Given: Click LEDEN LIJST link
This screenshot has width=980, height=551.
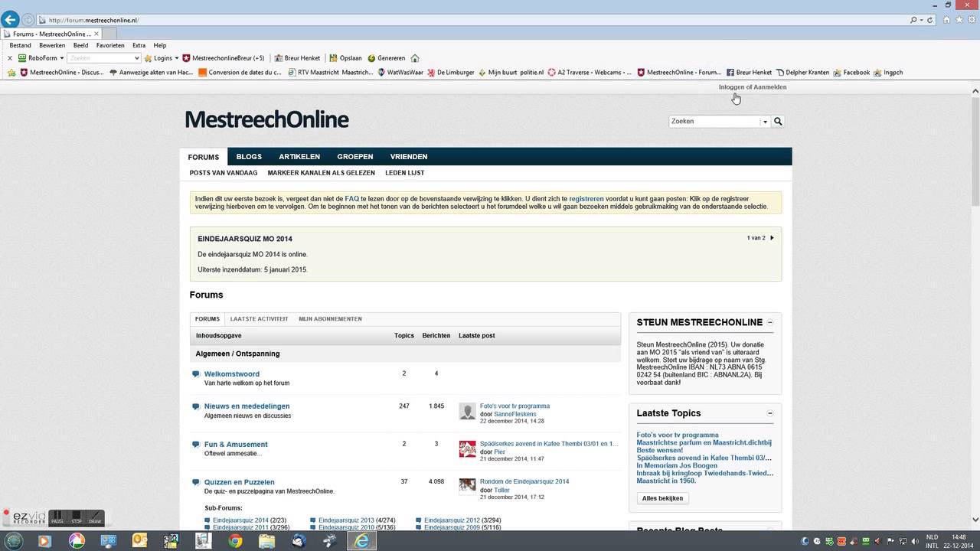Looking at the screenshot, I should [405, 173].
